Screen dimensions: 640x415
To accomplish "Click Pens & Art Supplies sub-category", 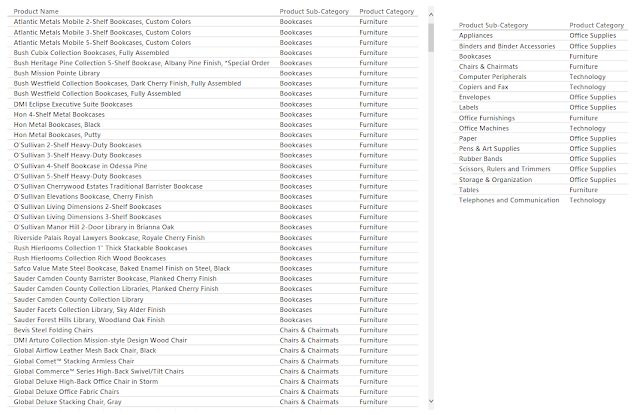I will pos(489,149).
